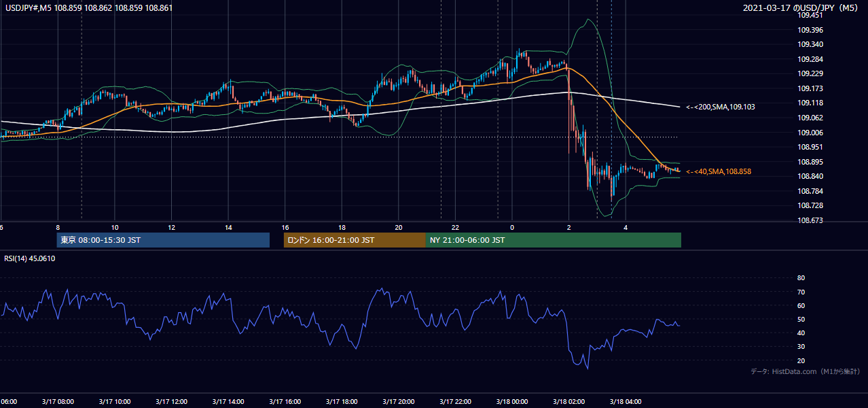The image size is (868, 408).
Task: Click the 3/17 12:00 time label
Action: point(171,402)
